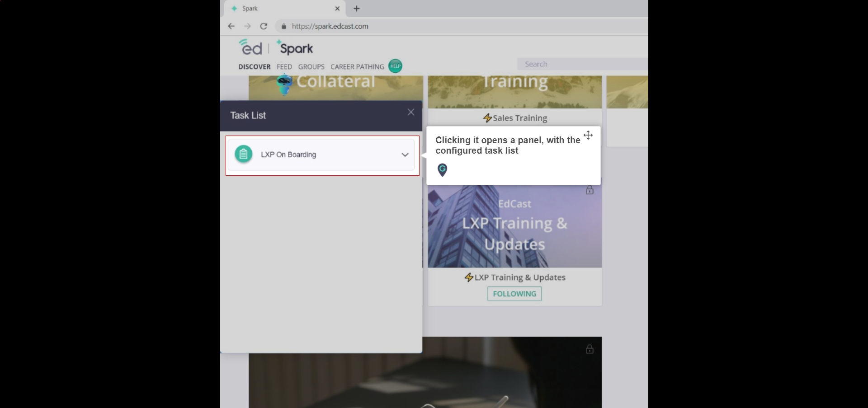Viewport: 868px width, 408px height.
Task: Click into the Search field
Action: [583, 64]
